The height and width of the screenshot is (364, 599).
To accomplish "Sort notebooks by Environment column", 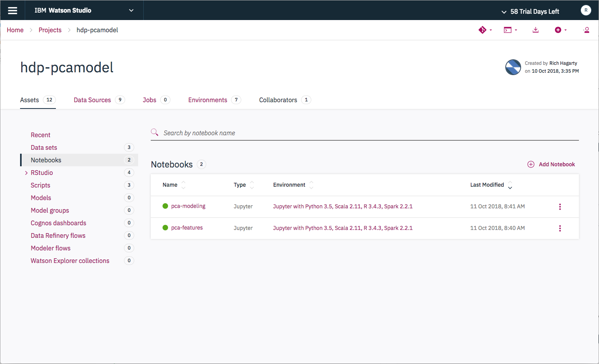I will click(311, 185).
